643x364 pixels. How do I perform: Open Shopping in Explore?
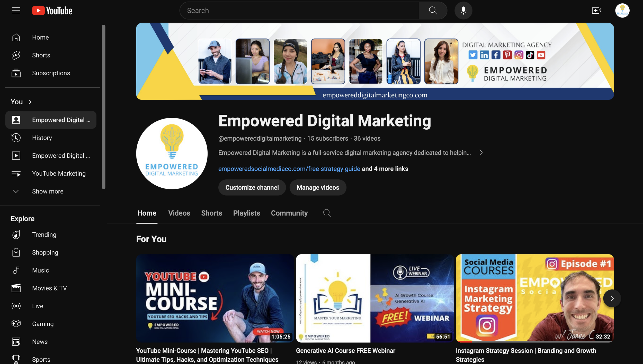pos(51,252)
